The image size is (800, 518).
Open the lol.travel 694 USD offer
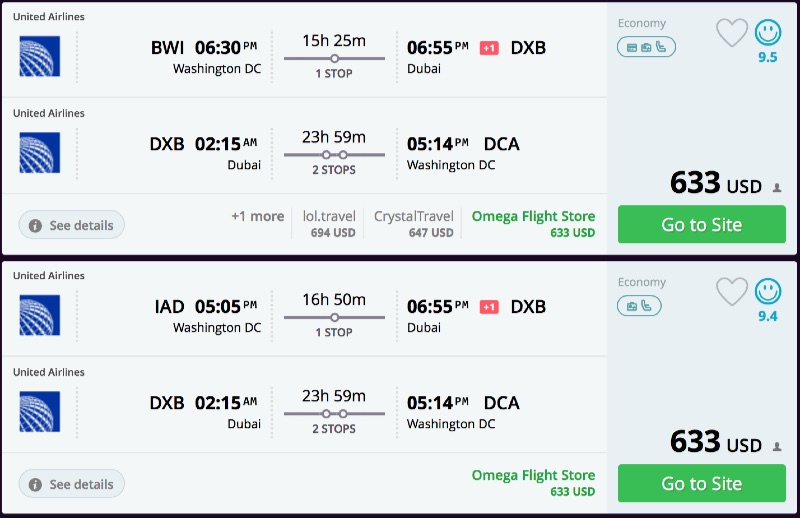[x=329, y=224]
